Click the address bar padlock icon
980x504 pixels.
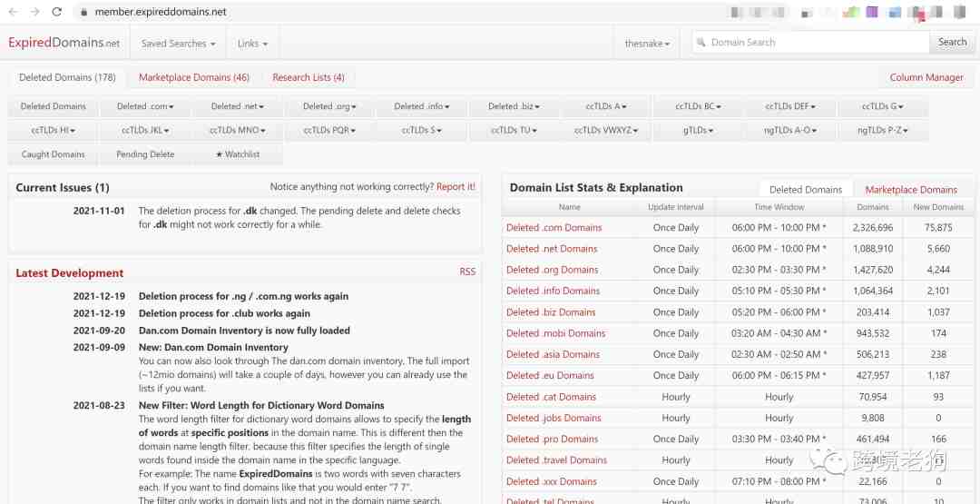[83, 12]
